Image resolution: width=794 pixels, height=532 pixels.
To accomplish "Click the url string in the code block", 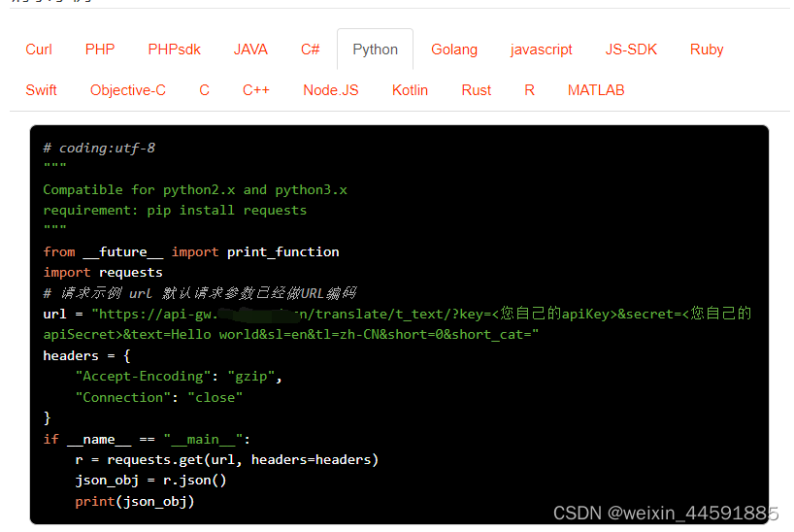I will (388, 314).
